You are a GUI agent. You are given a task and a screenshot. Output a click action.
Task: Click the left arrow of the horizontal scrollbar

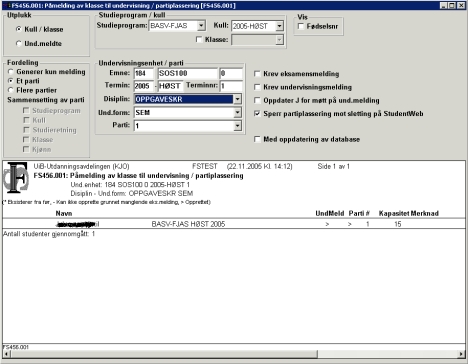coord(6,354)
